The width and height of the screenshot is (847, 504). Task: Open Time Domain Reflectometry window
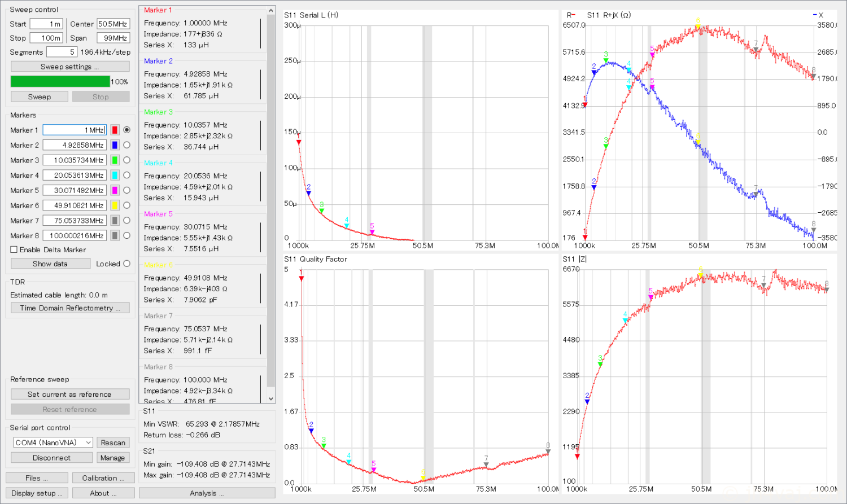[70, 308]
